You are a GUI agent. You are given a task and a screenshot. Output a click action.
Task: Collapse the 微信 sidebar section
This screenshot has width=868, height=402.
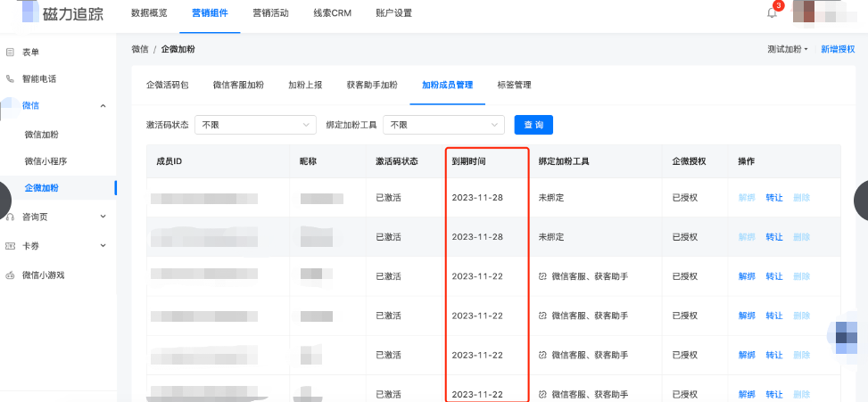[x=103, y=105]
